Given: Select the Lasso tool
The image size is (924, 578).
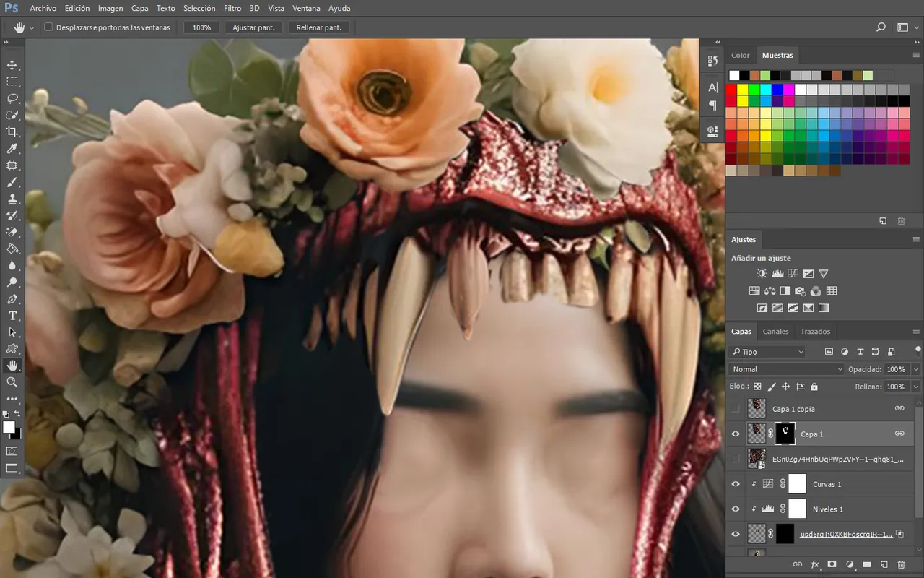Looking at the screenshot, I should pos(12,98).
